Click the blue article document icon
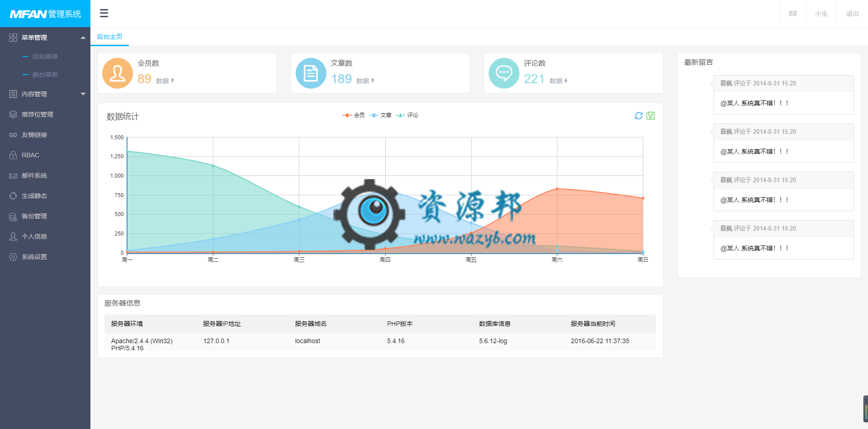868x429 pixels. (x=311, y=73)
